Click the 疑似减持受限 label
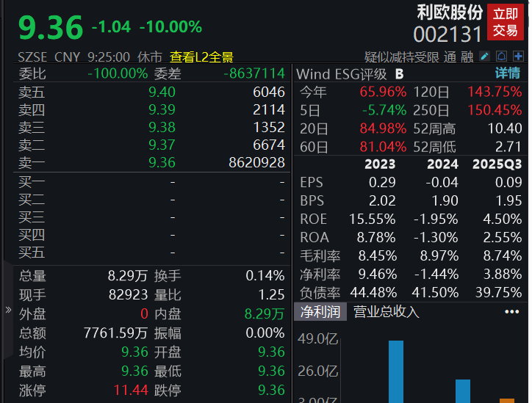This screenshot has width=532, height=403. (401, 57)
